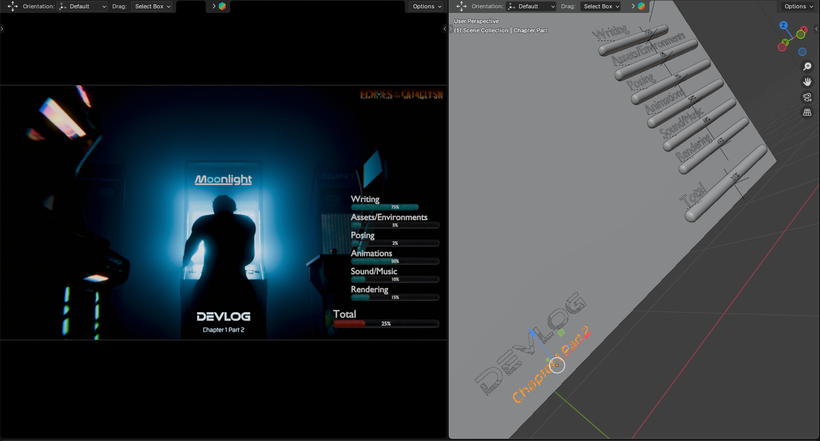Select the Total bar object in right viewport
The width and height of the screenshot is (820, 441).
click(726, 183)
